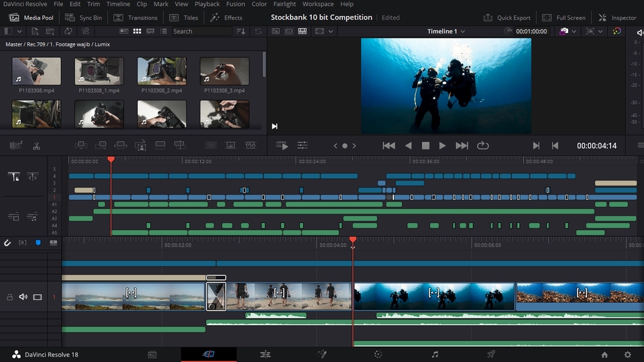
Task: Go to first frame of timeline
Action: (x=388, y=146)
